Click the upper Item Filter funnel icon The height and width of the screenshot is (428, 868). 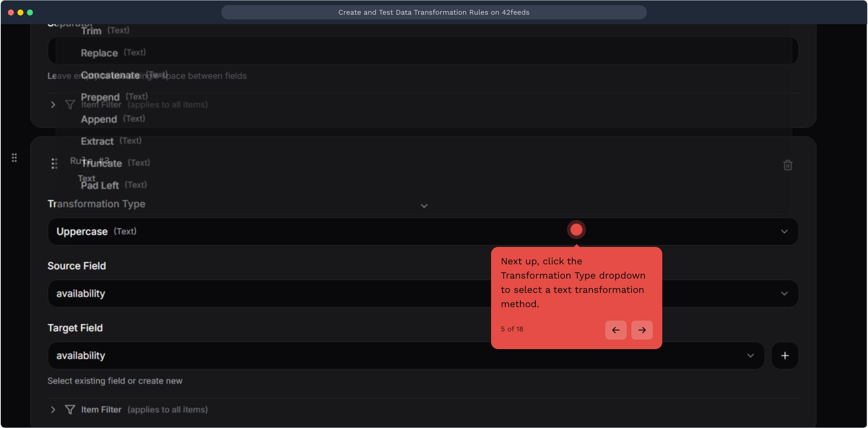tap(70, 105)
